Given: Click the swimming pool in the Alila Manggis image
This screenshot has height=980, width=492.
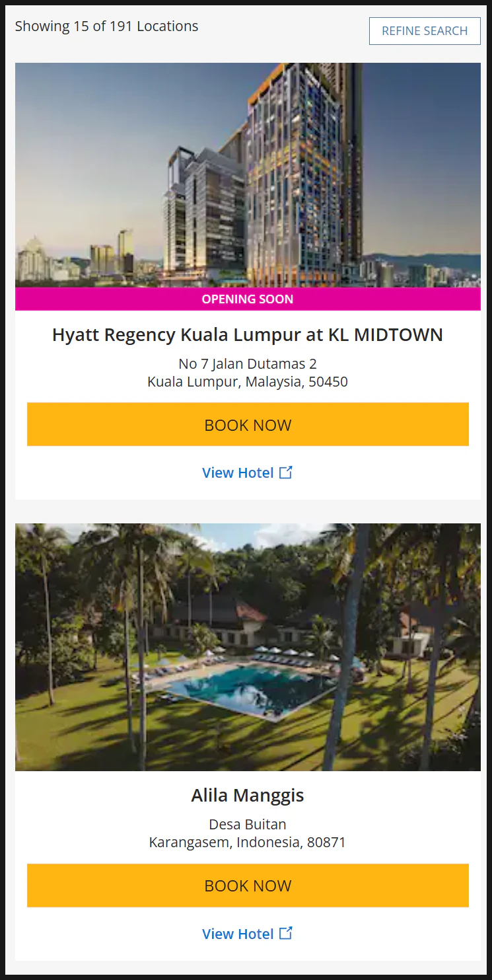Looking at the screenshot, I should tap(254, 689).
